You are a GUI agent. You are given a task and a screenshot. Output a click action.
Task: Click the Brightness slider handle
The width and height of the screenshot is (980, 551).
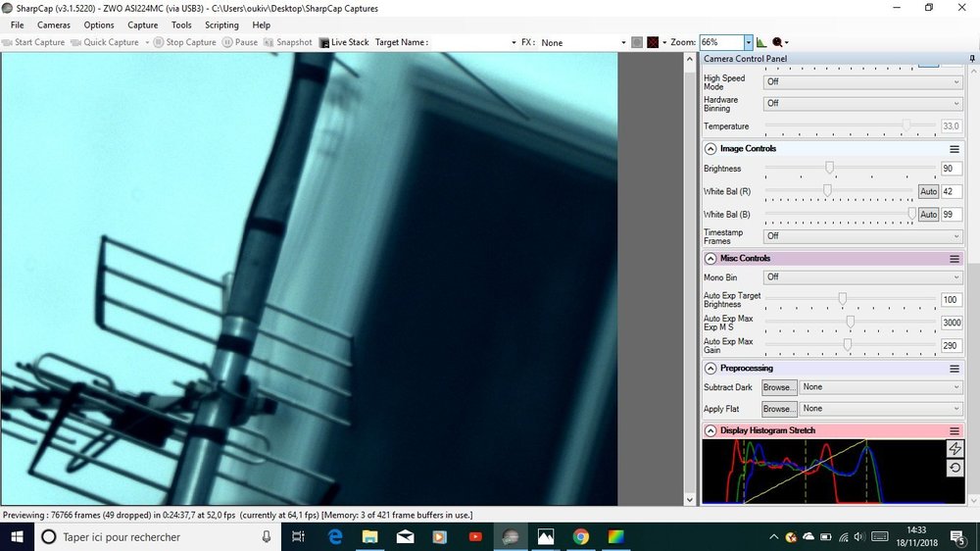click(829, 167)
